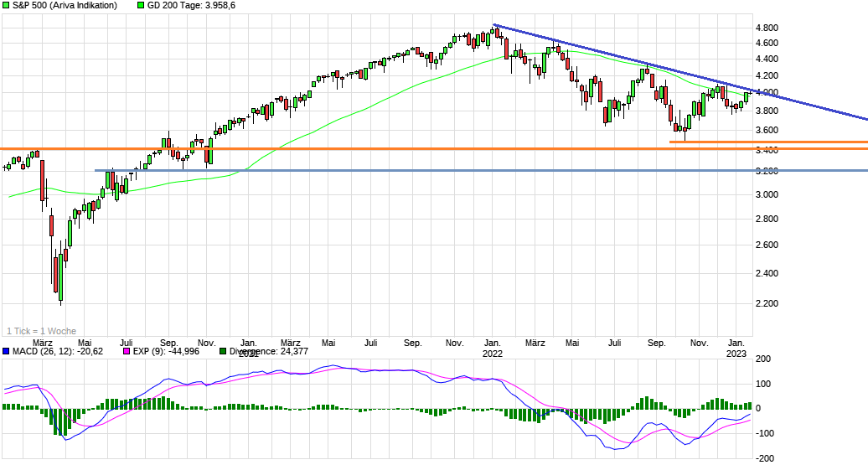This screenshot has width=868, height=465.
Task: Select the 'GD 200 Tage: 3.958,6' legend label
Action: click(191, 6)
